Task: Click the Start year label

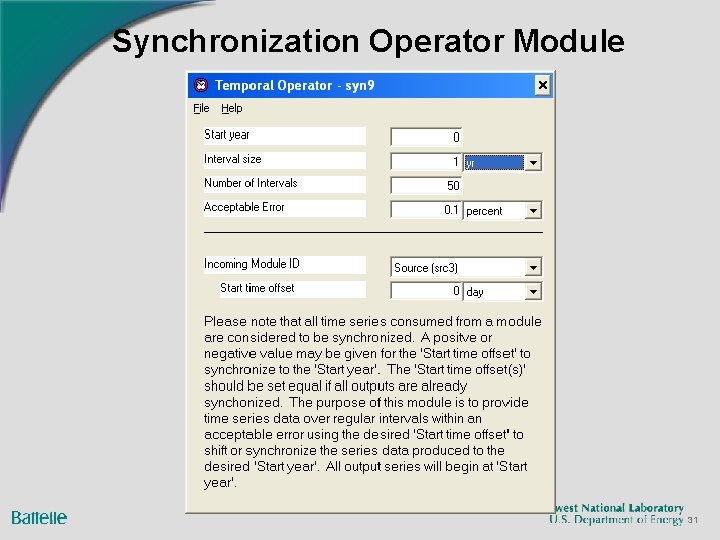Action: pyautogui.click(x=285, y=135)
